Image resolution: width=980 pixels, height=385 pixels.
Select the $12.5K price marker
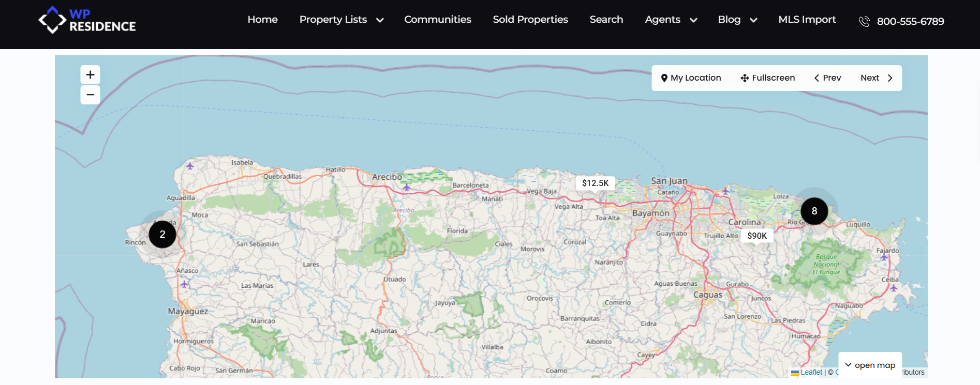(595, 183)
